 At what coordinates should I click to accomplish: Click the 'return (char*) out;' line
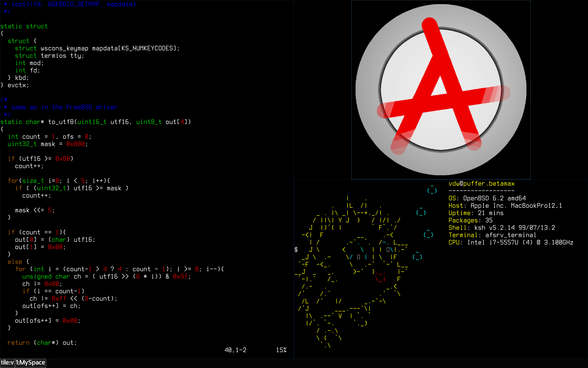coord(42,343)
